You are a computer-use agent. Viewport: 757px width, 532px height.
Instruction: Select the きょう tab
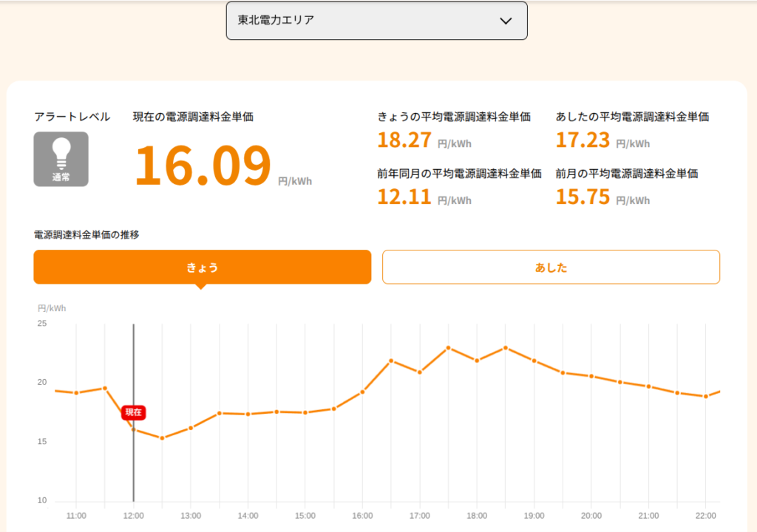click(x=203, y=267)
